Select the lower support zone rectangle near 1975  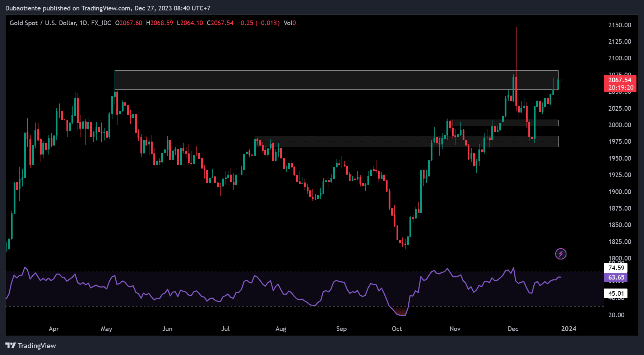click(x=407, y=142)
